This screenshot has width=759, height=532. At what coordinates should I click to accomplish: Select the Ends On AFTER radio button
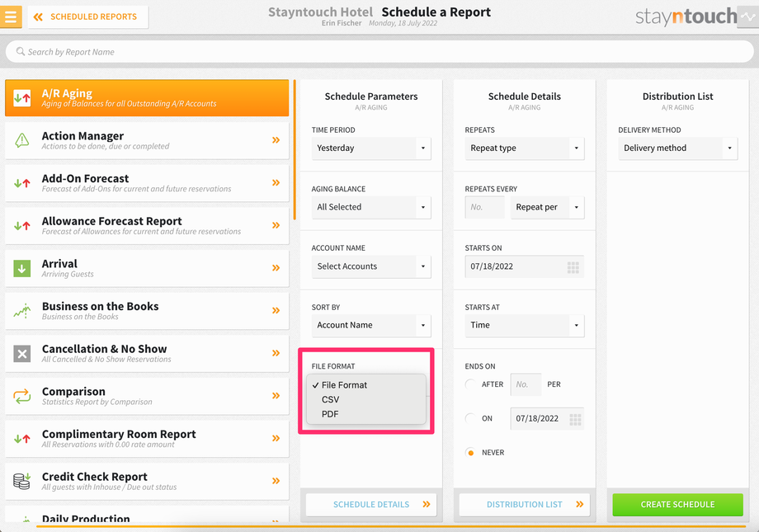[470, 384]
